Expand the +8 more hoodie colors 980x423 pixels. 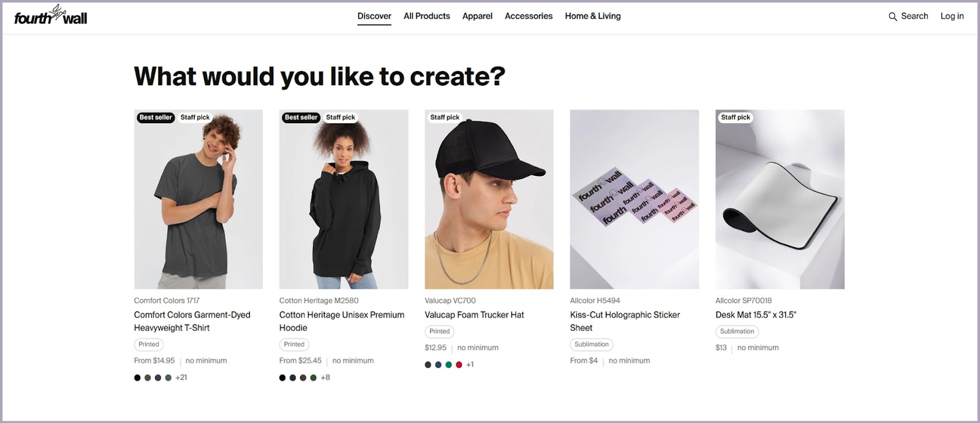pyautogui.click(x=325, y=378)
